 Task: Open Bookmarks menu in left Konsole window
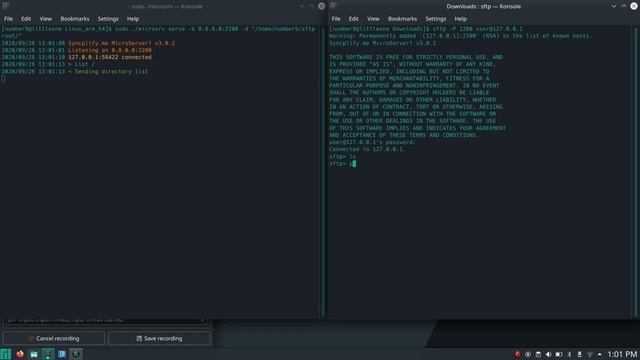(x=75, y=19)
